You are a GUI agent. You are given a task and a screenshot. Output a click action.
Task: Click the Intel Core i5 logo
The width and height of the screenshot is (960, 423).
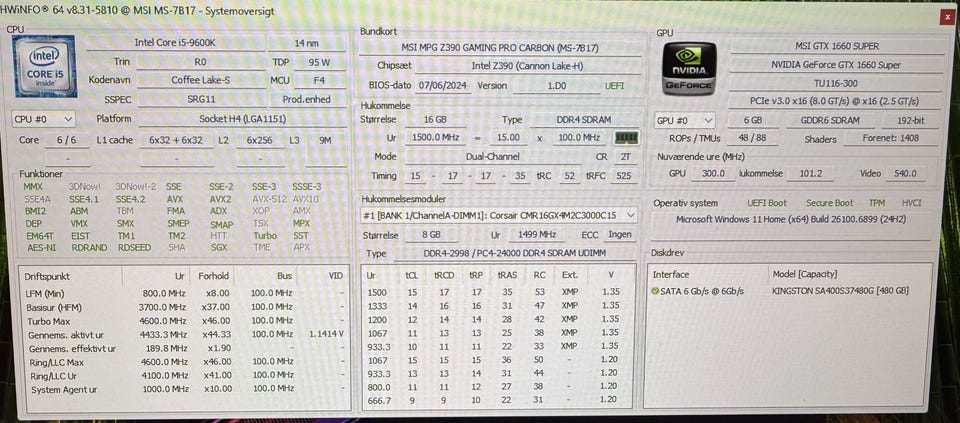pos(45,66)
